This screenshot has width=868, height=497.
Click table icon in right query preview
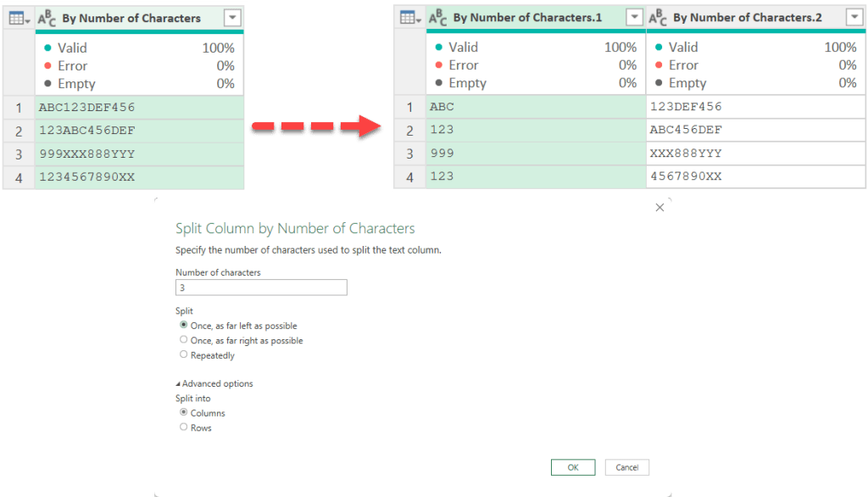point(409,17)
